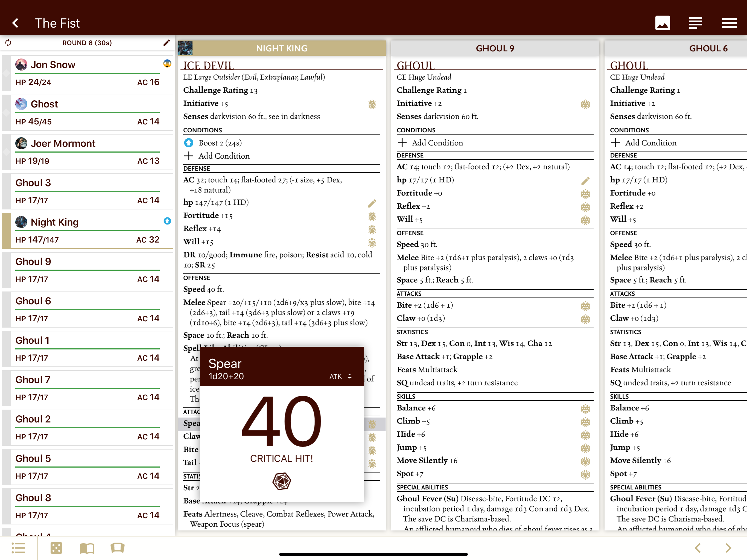This screenshot has width=747, height=560.
Task: Open the list view tab
Action: (18, 548)
